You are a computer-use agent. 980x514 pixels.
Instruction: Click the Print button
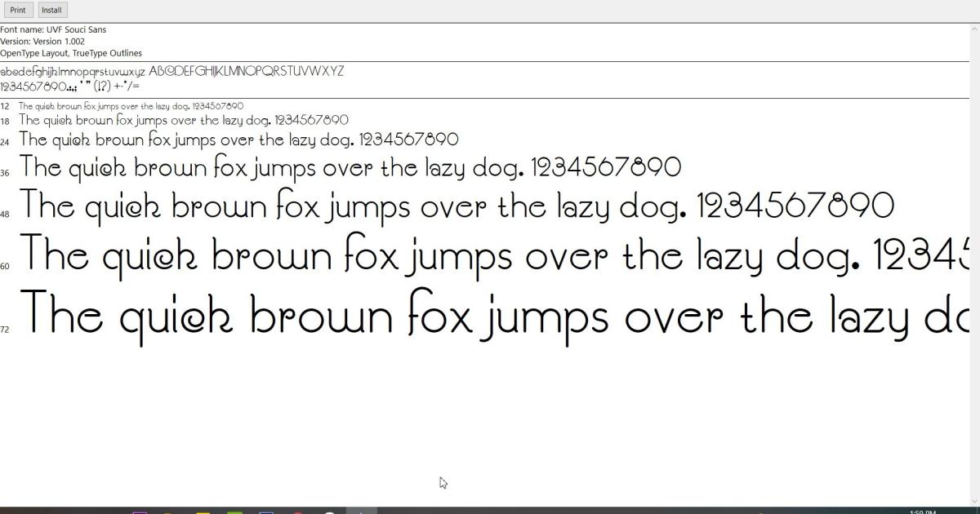(x=17, y=9)
